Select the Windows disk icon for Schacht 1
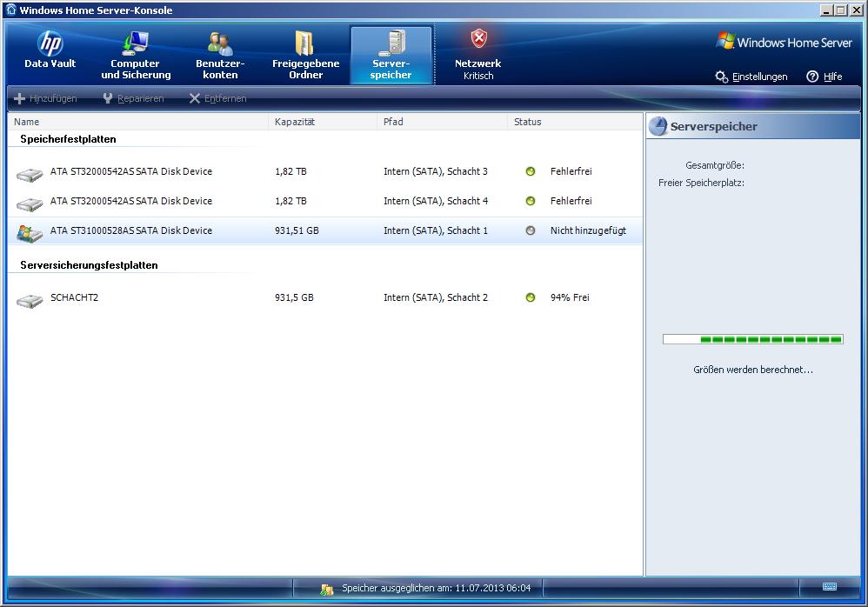868x607 pixels. click(x=30, y=234)
